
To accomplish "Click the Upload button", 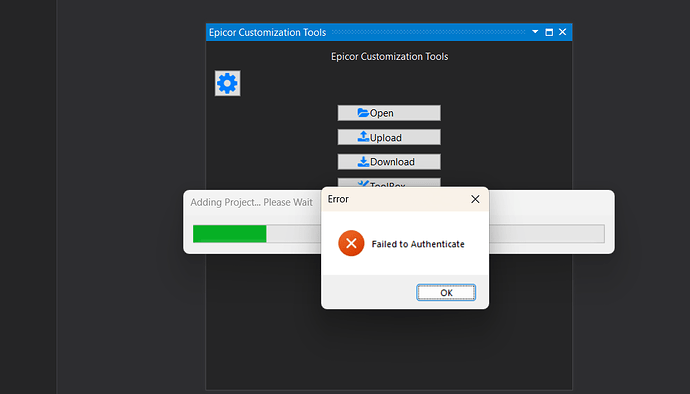I will coord(389,137).
